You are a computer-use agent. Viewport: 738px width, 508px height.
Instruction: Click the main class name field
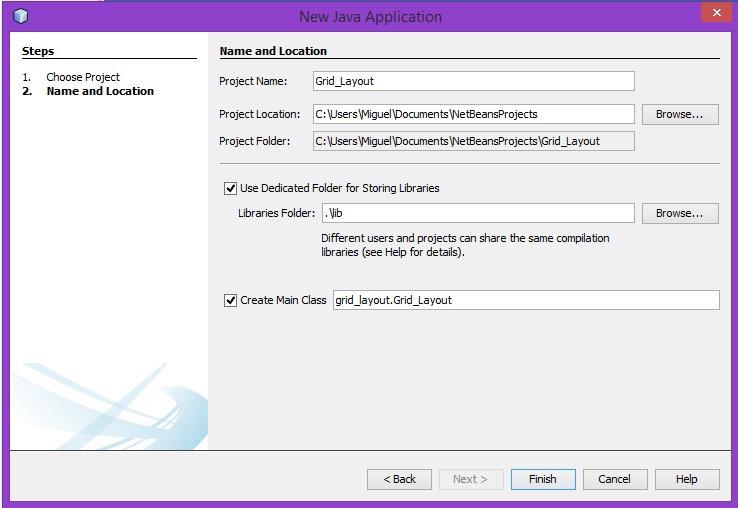(x=525, y=300)
